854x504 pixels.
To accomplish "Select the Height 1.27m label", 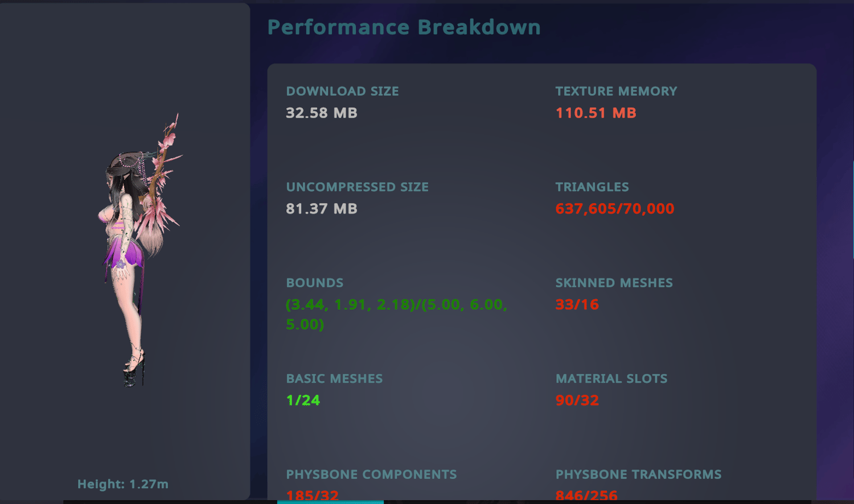I will point(123,484).
